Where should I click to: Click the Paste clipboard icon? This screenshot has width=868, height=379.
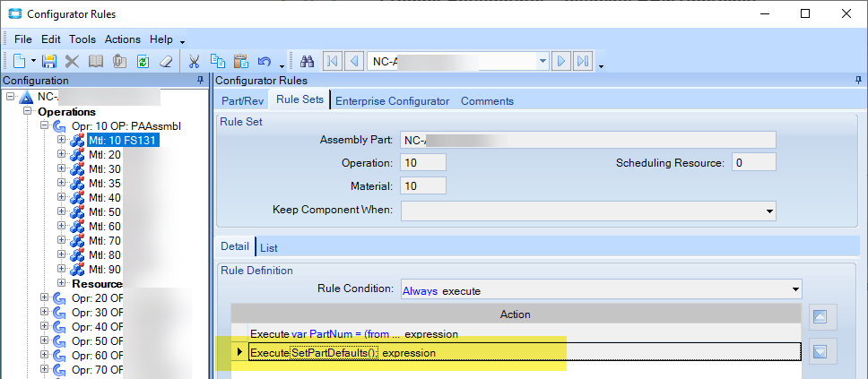tap(240, 61)
